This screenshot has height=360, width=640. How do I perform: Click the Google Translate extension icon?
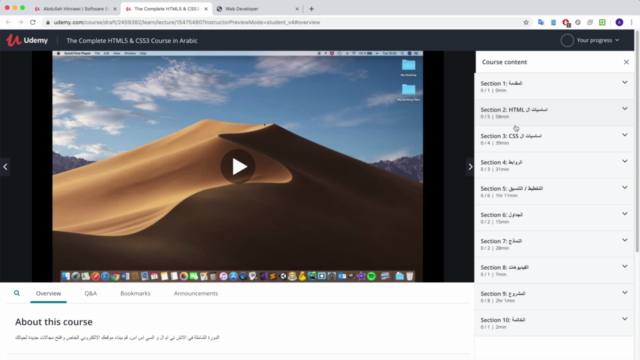click(x=541, y=22)
